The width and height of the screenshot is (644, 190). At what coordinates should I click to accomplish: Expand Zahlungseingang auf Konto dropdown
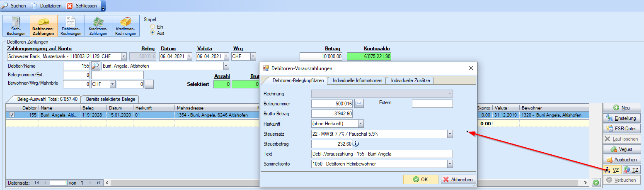click(x=123, y=56)
